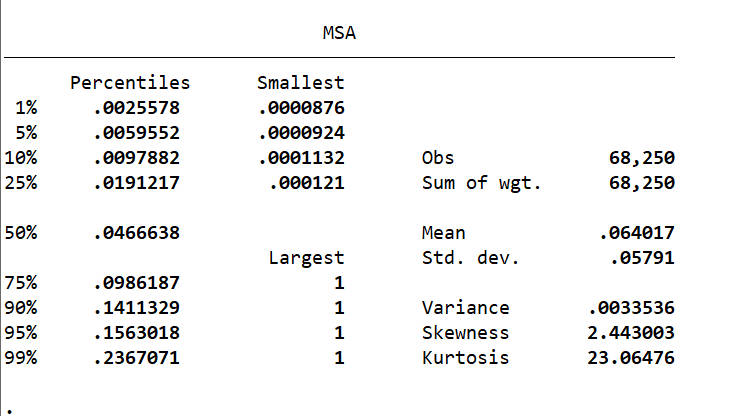Click the Obs label
The width and height of the screenshot is (753, 416).
[438, 158]
